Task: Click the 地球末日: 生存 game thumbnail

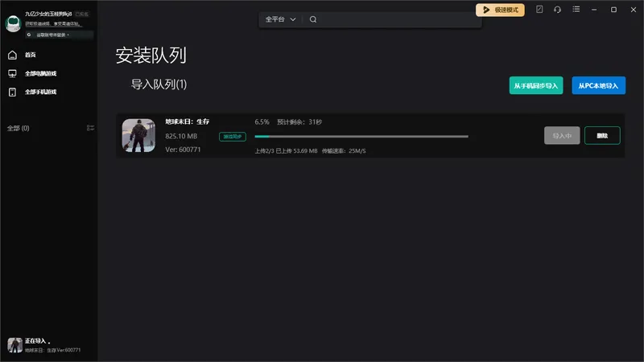Action: click(x=138, y=135)
